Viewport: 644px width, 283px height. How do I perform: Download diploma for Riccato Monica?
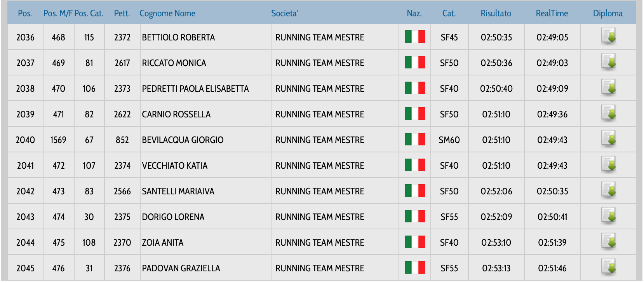[x=608, y=62]
